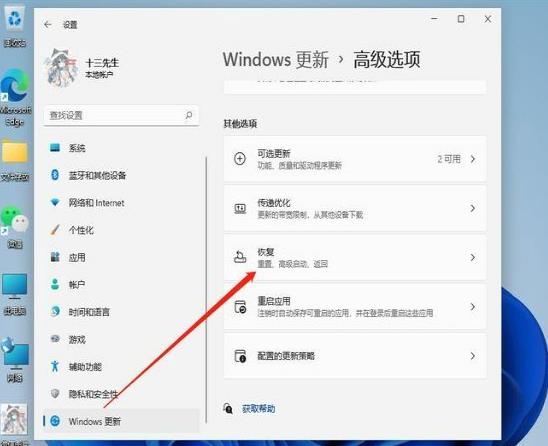Select 系统 in the sidebar

click(x=121, y=148)
